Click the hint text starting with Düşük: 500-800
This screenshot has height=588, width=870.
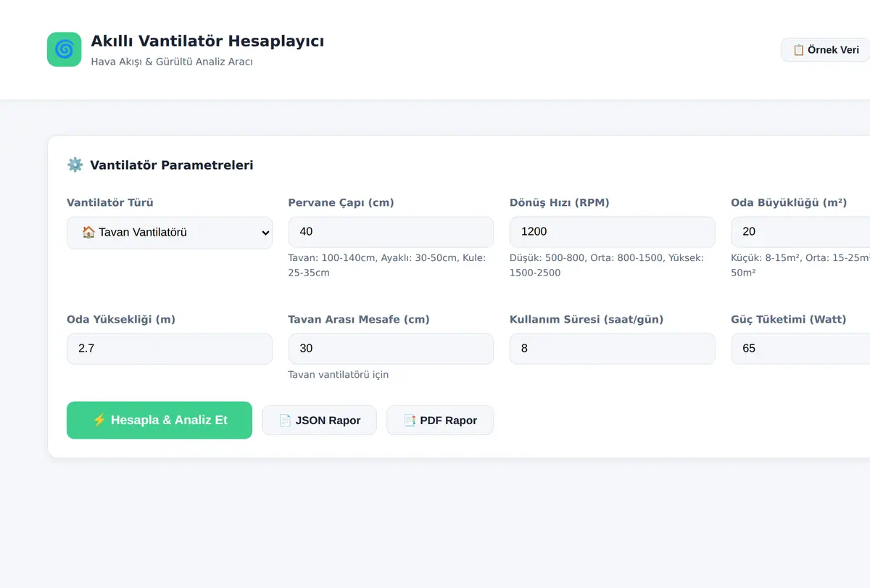(x=607, y=265)
